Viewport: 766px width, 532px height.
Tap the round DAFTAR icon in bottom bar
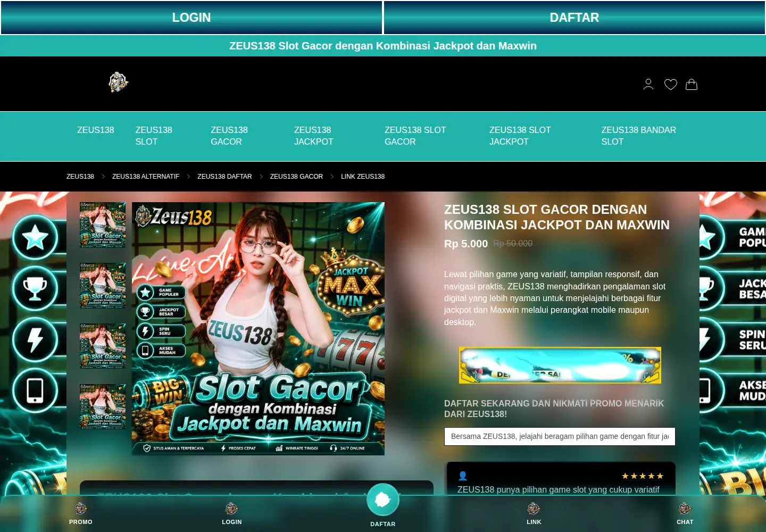point(383,500)
